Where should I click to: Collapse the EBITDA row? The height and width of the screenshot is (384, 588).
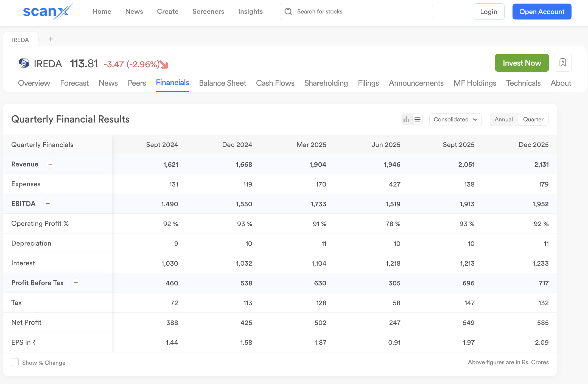point(47,204)
